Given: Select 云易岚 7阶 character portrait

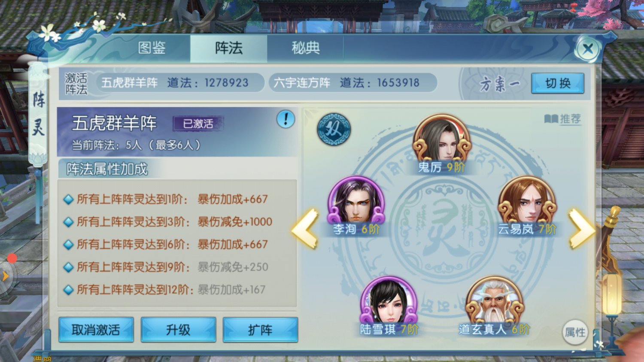Looking at the screenshot, I should coord(527,205).
